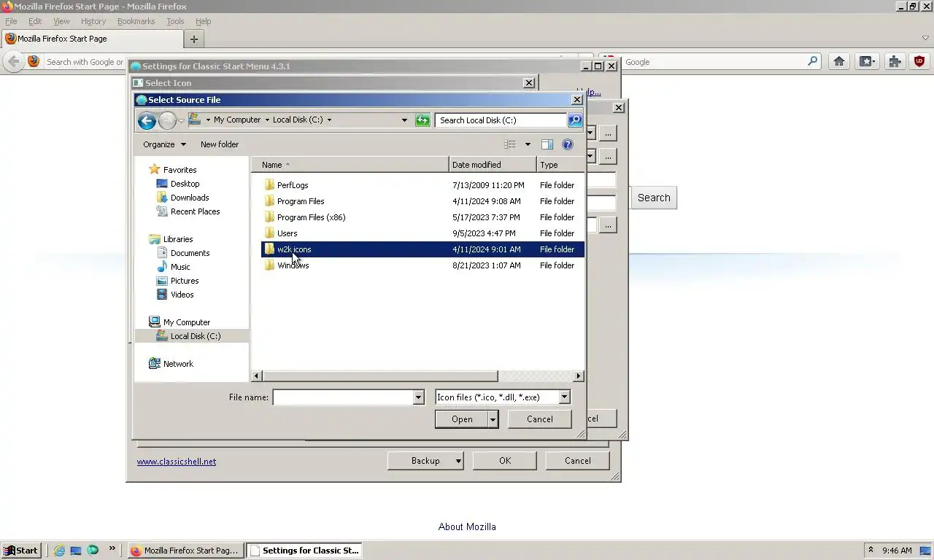Image resolution: width=934 pixels, height=560 pixels.
Task: Click the Program Files folder icon
Action: point(269,201)
